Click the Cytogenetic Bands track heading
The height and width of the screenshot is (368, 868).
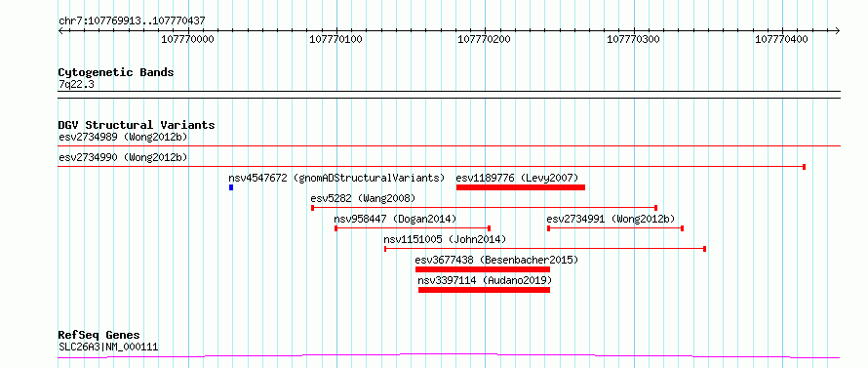(116, 72)
